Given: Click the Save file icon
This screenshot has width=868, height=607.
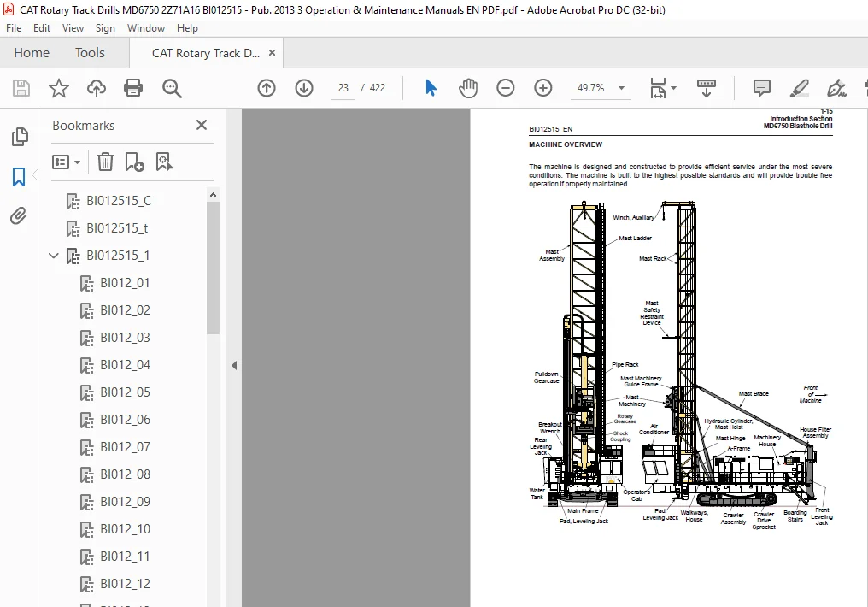Looking at the screenshot, I should click(21, 88).
